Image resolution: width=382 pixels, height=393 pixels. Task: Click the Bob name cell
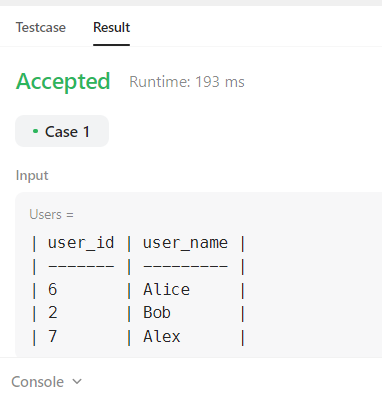tap(157, 313)
